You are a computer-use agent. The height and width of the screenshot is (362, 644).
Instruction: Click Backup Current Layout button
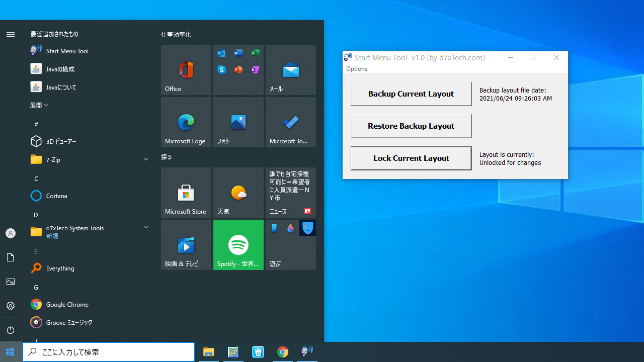tap(411, 94)
